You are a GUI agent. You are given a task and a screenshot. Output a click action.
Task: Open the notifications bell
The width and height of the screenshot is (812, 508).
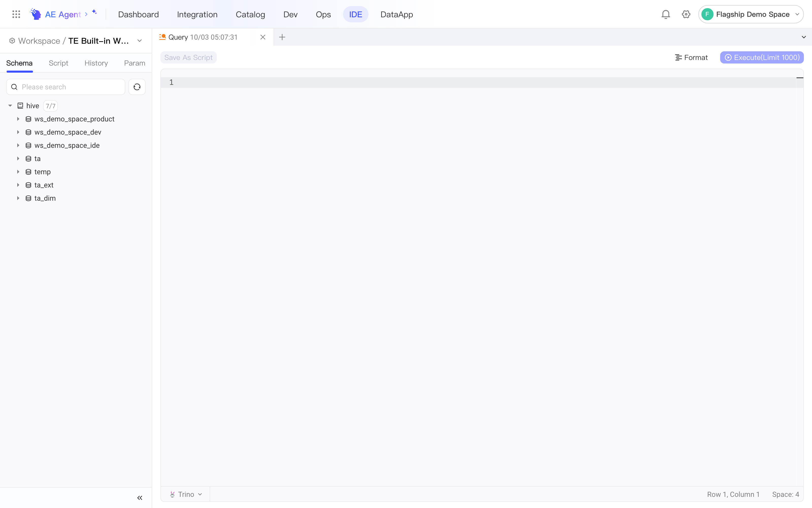coord(666,14)
